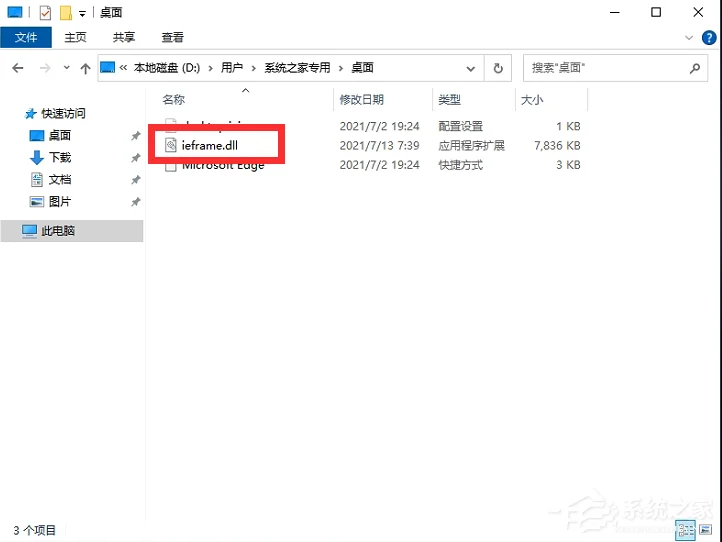Go back with the back arrow

pyautogui.click(x=17, y=68)
